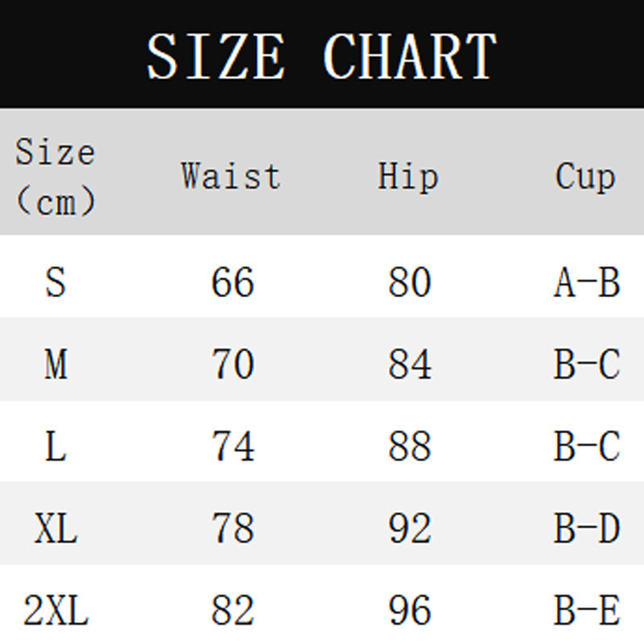The width and height of the screenshot is (644, 644).
Task: Click the A-B cup cell
Action: [x=587, y=282]
